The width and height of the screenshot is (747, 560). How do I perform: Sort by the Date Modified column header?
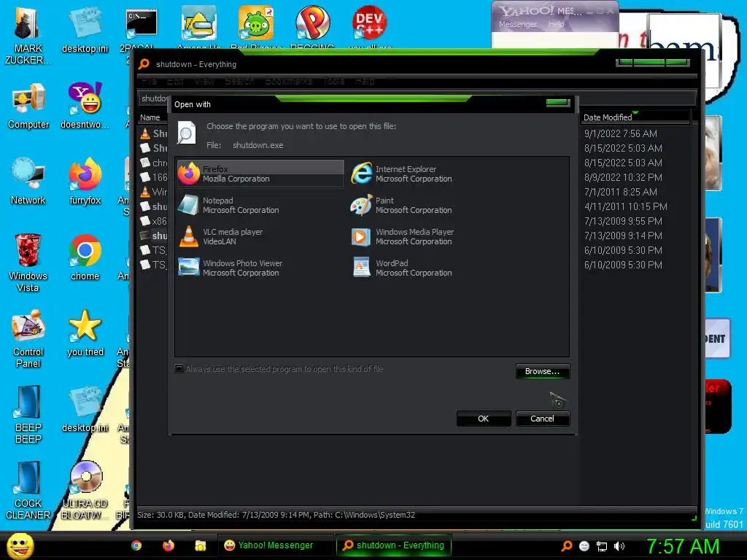tap(635, 117)
